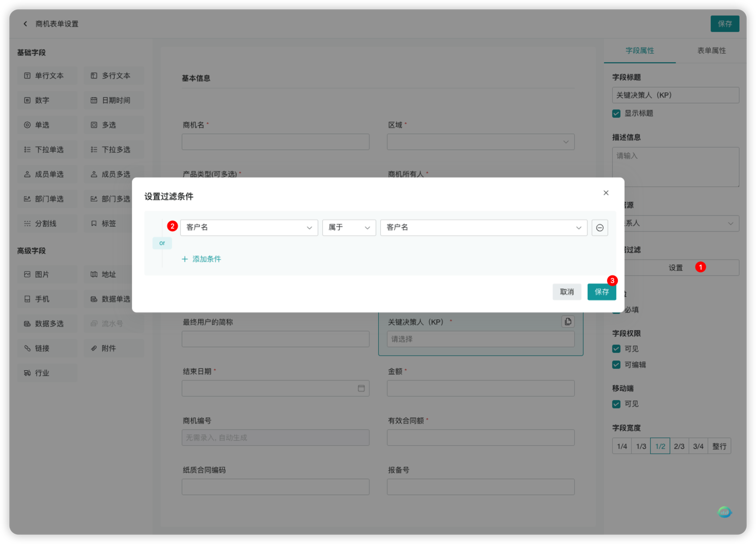Click 添加条件 to add a condition
The image size is (756, 544).
pos(202,259)
